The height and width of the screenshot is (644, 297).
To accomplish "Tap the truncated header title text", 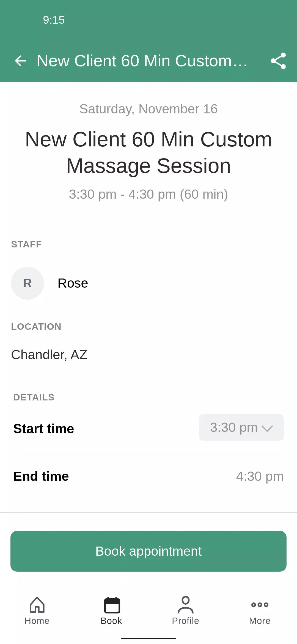I will (x=142, y=61).
